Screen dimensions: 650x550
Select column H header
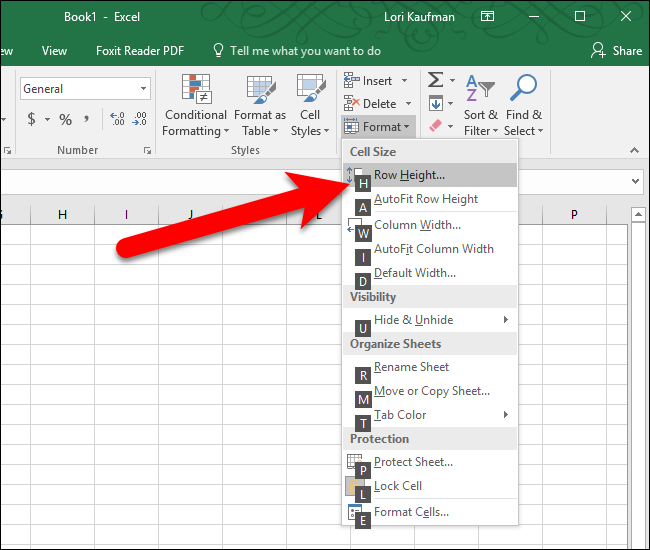click(x=63, y=214)
